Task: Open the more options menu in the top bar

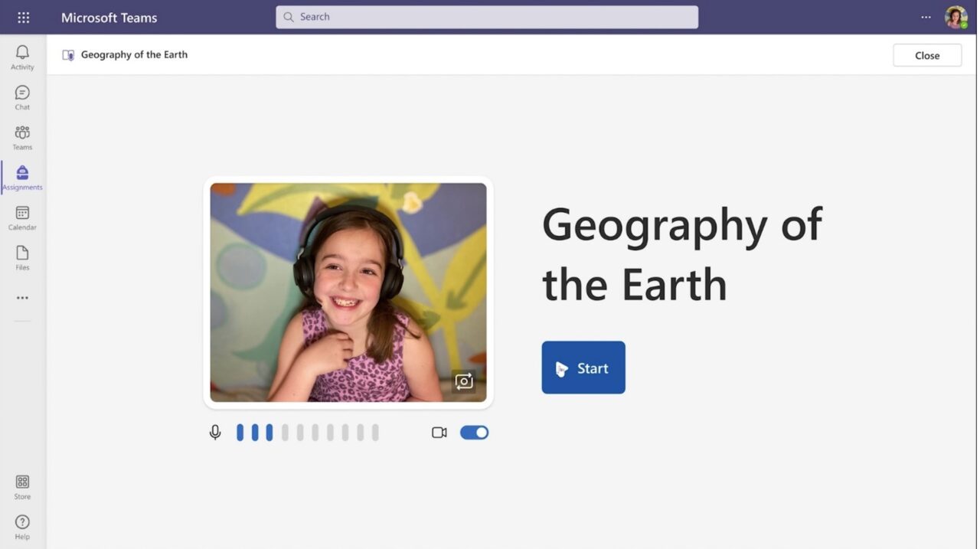Action: click(926, 17)
